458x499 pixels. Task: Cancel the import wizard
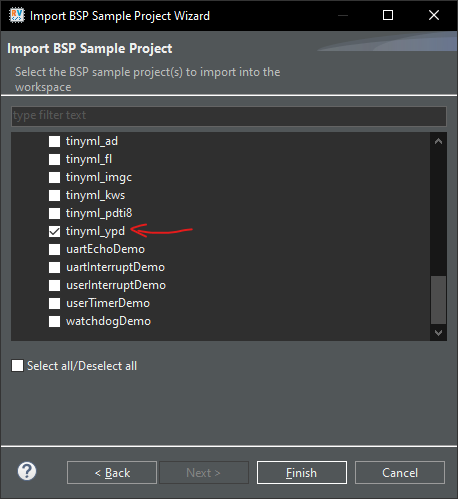400,472
